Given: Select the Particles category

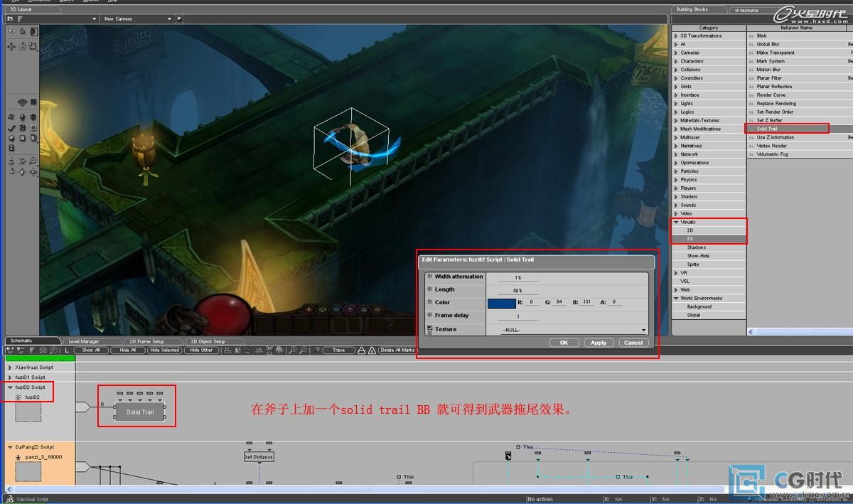Looking at the screenshot, I should [690, 171].
